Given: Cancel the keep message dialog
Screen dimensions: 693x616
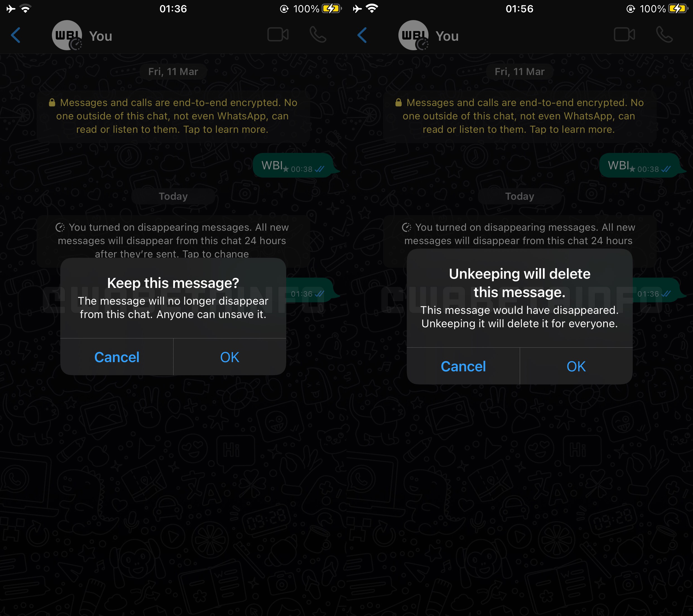Looking at the screenshot, I should coord(117,356).
